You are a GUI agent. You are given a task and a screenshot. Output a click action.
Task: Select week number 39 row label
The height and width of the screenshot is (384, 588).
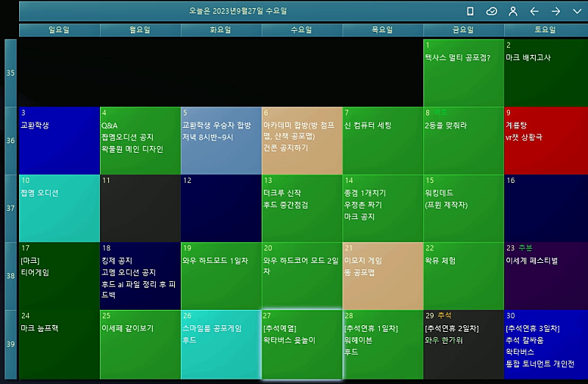(10, 344)
